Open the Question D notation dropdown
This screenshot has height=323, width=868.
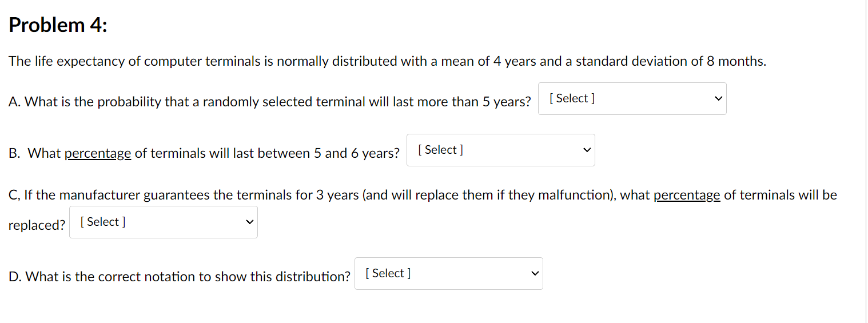(x=448, y=274)
